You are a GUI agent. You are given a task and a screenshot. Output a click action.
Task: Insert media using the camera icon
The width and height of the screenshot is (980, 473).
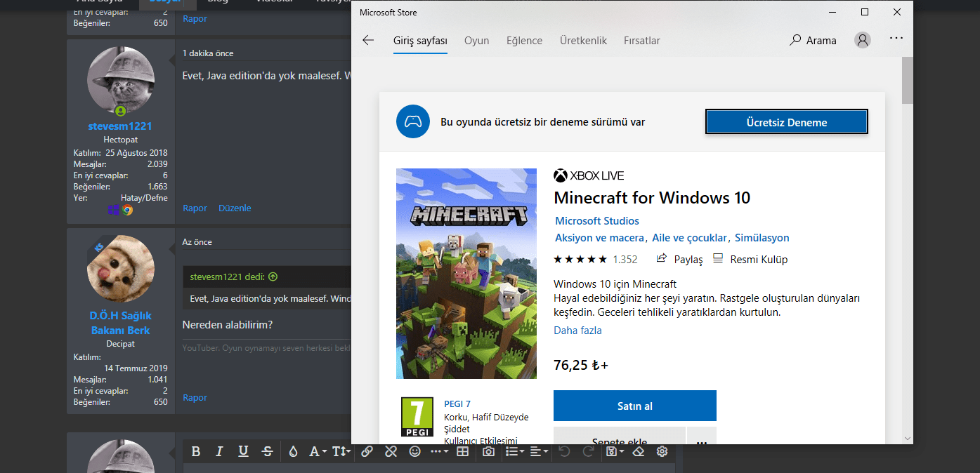(488, 451)
